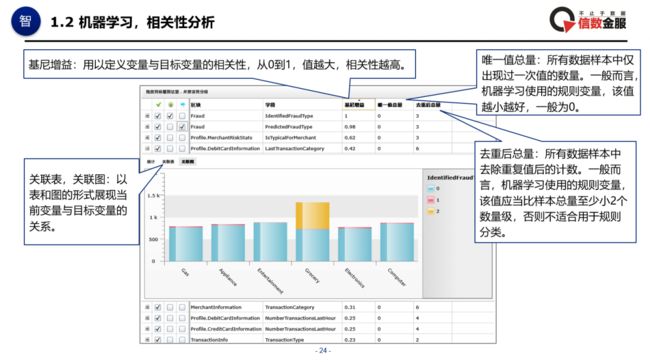The width and height of the screenshot is (650, 362).
Task: Click legend swatch for value 0
Action: coord(431,189)
